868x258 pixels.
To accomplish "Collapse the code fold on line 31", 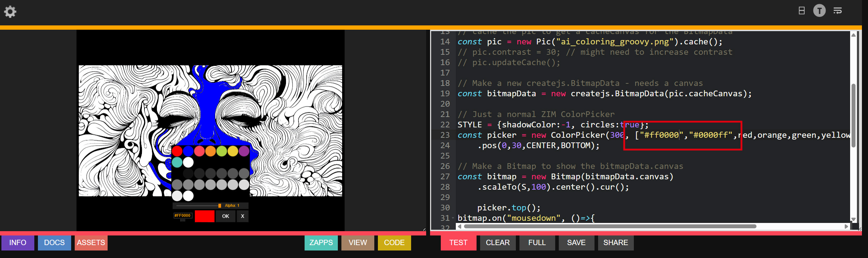I will 453,218.
